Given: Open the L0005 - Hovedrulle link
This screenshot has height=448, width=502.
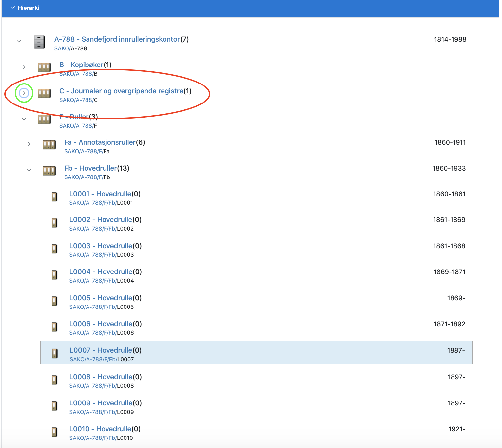Looking at the screenshot, I should pos(101,298).
